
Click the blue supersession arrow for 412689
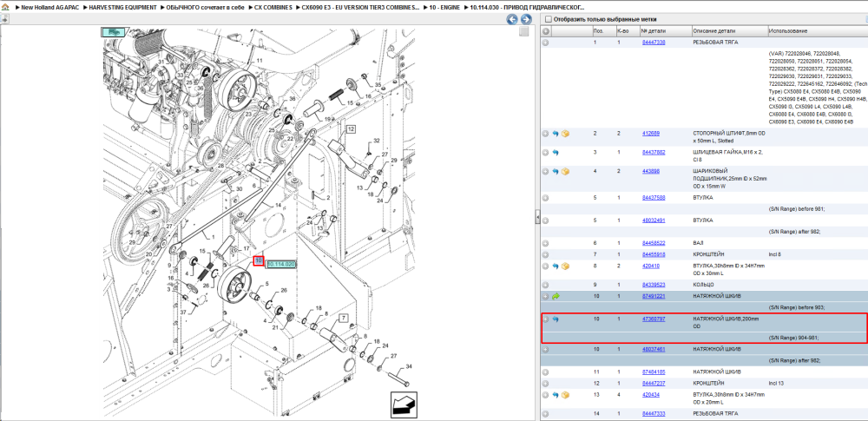coord(556,134)
